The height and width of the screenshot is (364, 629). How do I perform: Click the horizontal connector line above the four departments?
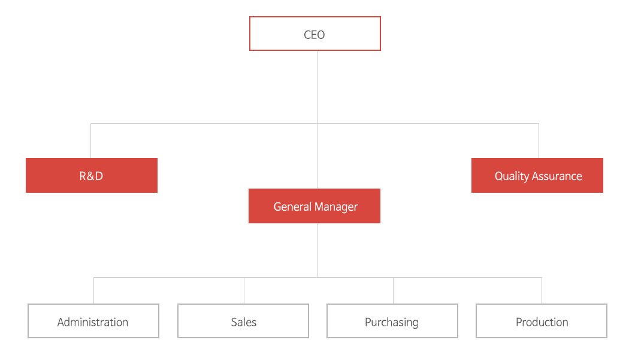coord(317,277)
